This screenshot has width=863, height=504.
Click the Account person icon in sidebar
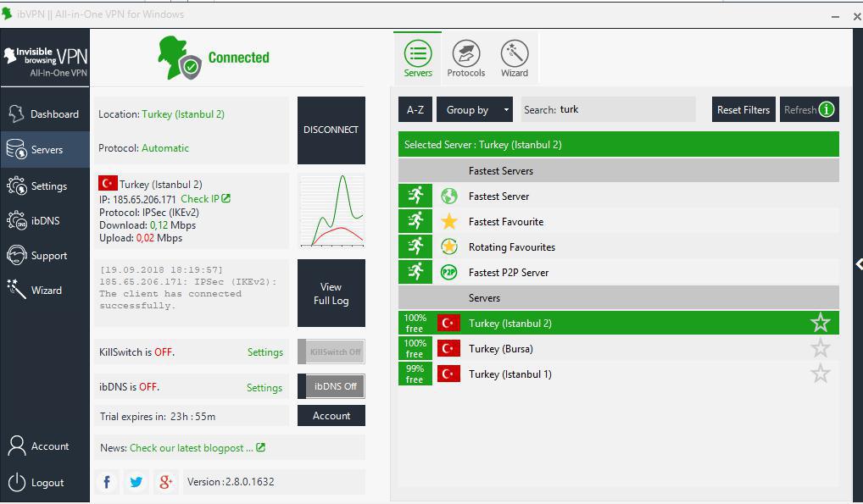16,446
